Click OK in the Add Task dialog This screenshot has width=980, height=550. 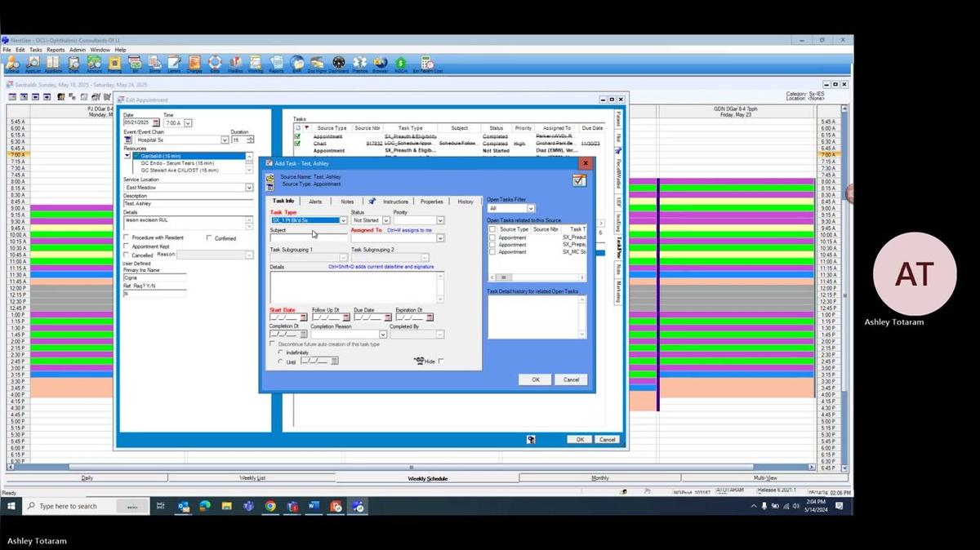(535, 379)
